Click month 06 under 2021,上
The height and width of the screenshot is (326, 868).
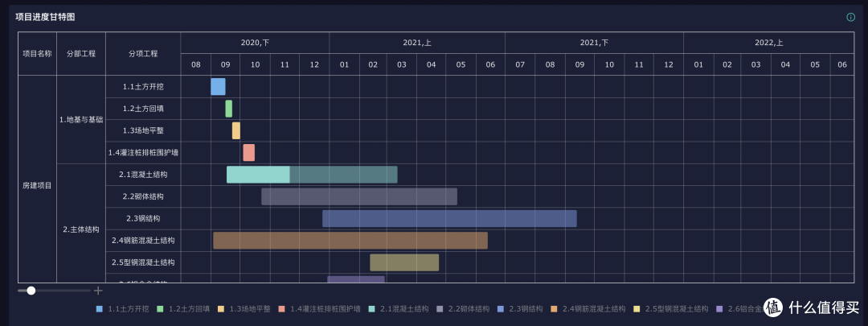pos(490,65)
